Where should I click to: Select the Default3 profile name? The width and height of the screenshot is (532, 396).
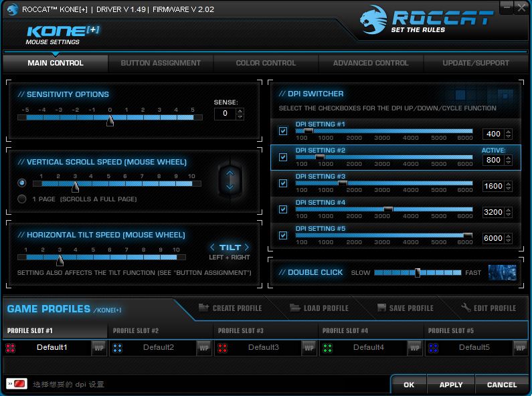[x=263, y=348]
